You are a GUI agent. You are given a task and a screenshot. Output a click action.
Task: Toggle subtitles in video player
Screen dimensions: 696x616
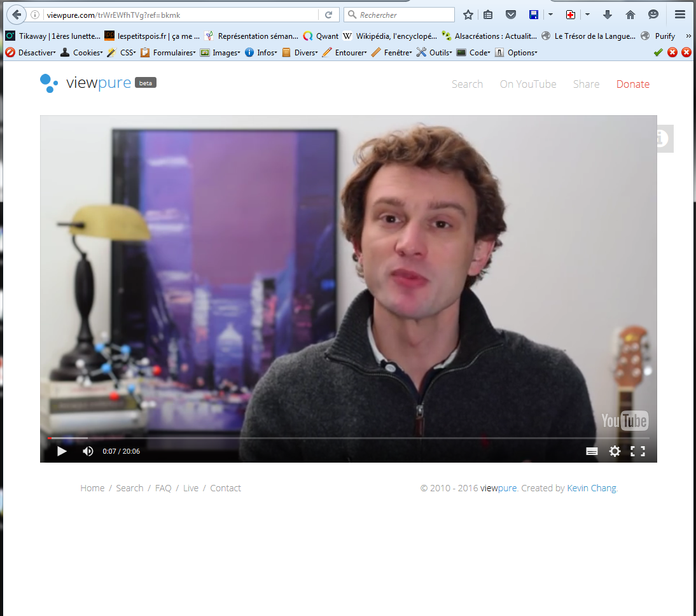592,451
